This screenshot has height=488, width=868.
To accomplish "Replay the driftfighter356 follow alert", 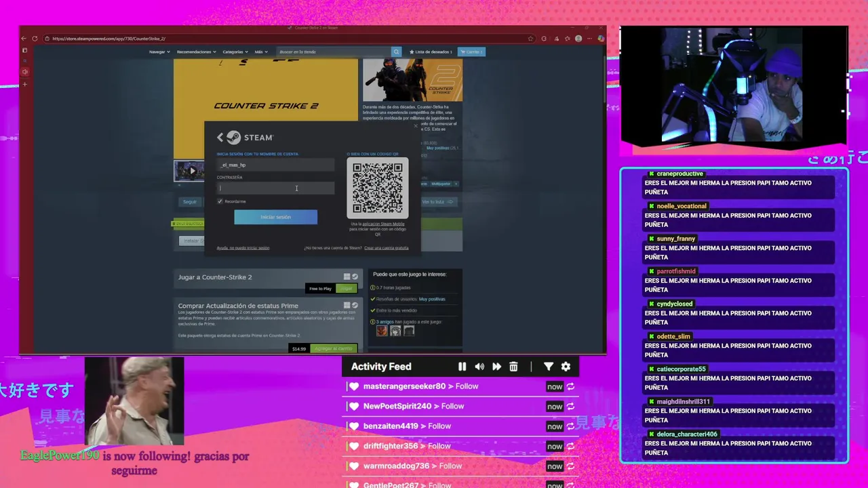I will pos(570,446).
